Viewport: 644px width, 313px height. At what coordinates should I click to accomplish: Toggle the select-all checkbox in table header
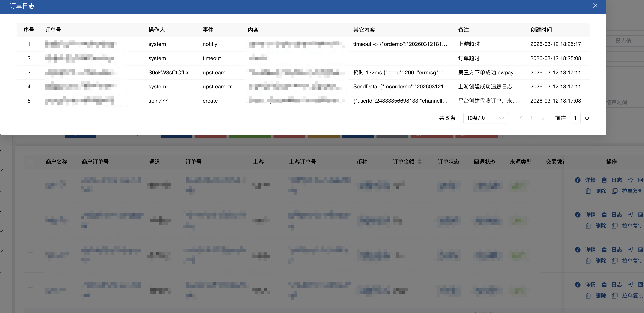coord(30,162)
